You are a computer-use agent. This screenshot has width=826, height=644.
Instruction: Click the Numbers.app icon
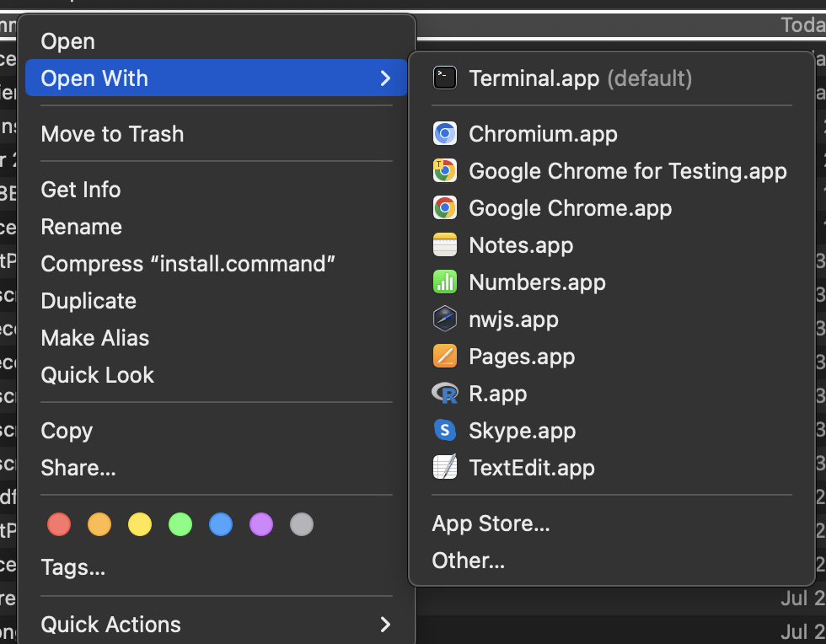[x=445, y=282]
